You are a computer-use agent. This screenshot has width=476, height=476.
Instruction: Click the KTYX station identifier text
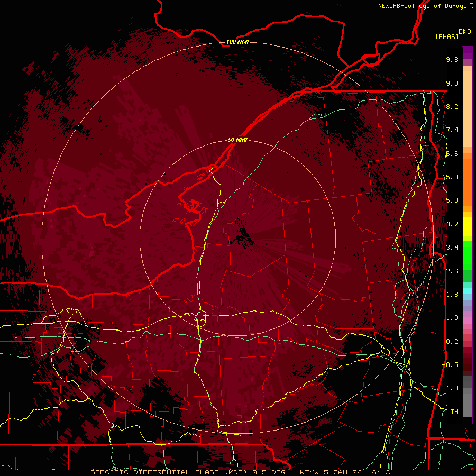(x=309, y=472)
